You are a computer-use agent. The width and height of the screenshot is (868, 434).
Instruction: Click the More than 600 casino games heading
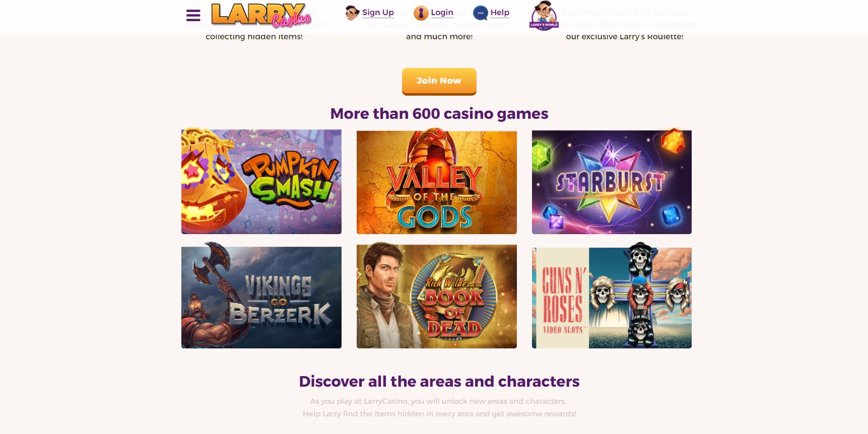[x=439, y=114]
